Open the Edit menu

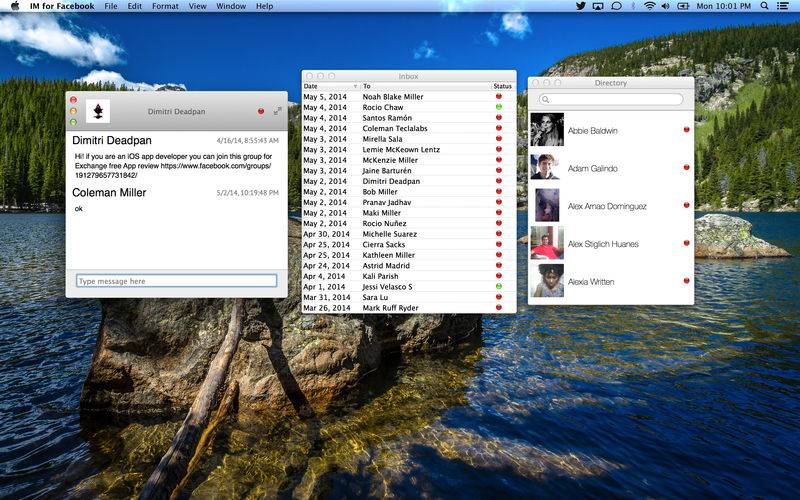(x=135, y=6)
